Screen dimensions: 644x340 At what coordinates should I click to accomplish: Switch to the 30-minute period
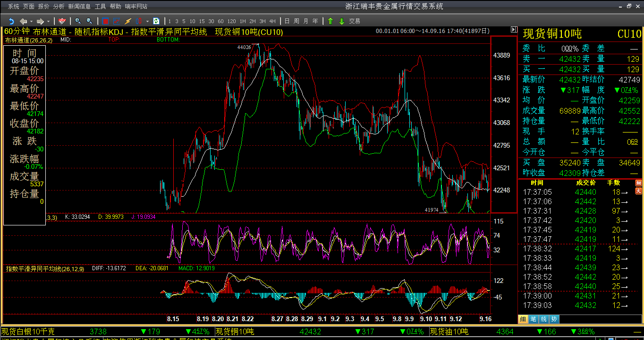point(211,21)
